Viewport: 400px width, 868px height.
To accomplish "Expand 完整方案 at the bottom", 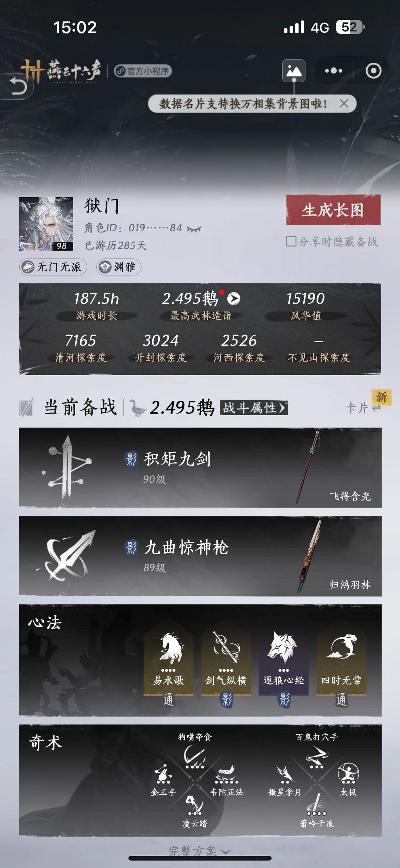I will [200, 851].
